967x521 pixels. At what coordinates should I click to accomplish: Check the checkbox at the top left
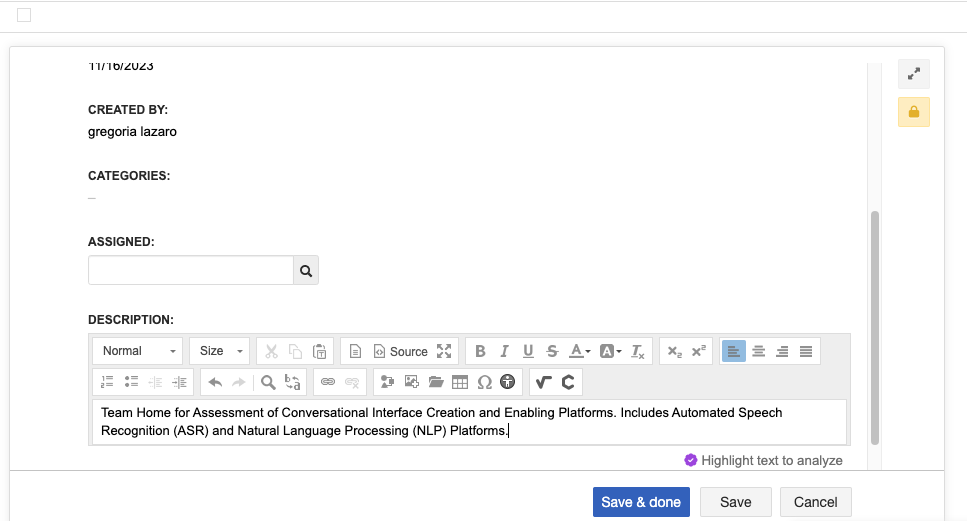point(24,15)
